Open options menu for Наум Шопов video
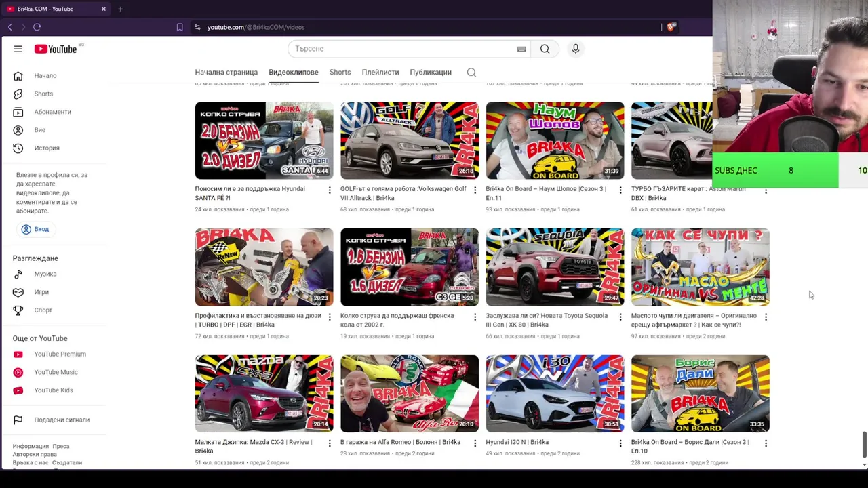 click(x=620, y=190)
